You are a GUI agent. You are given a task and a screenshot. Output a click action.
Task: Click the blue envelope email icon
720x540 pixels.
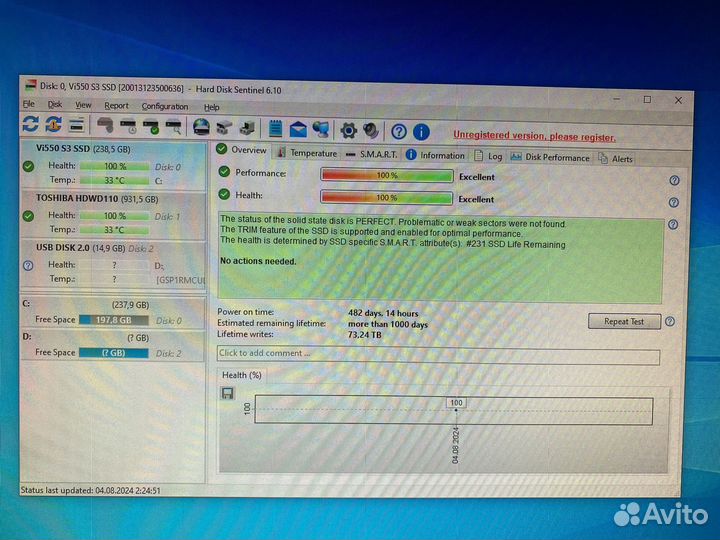pos(298,129)
